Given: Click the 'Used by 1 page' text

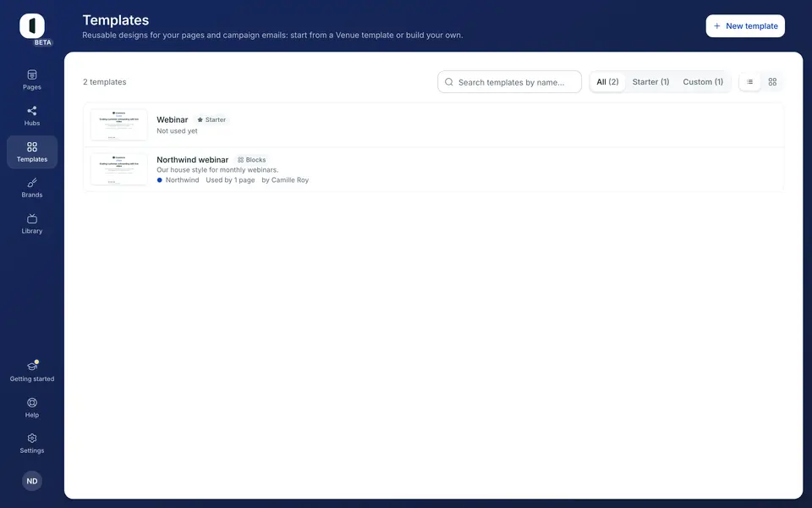Looking at the screenshot, I should point(230,179).
